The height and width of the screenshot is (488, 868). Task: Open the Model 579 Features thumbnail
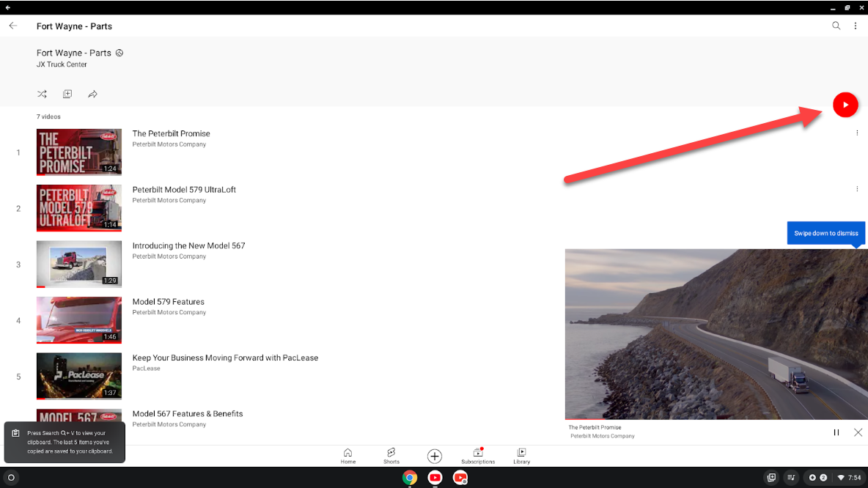click(x=79, y=319)
